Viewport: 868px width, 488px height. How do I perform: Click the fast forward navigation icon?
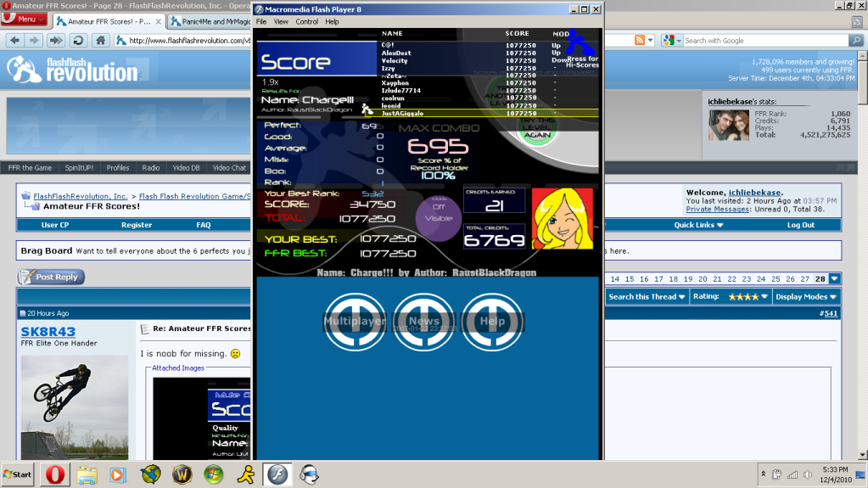coord(56,40)
